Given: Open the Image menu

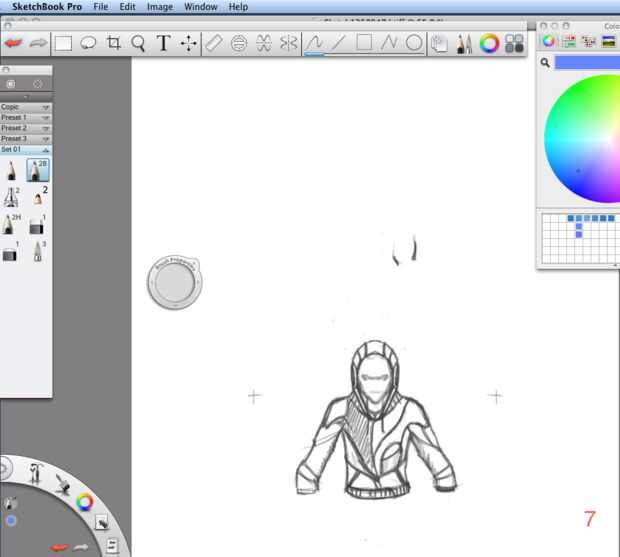Looking at the screenshot, I should click(x=160, y=7).
